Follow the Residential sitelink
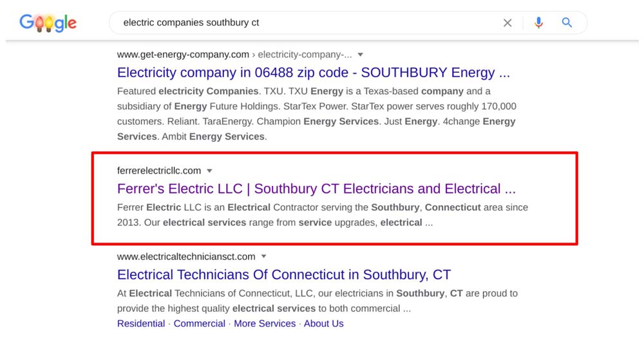This screenshot has height=357, width=644. point(141,324)
